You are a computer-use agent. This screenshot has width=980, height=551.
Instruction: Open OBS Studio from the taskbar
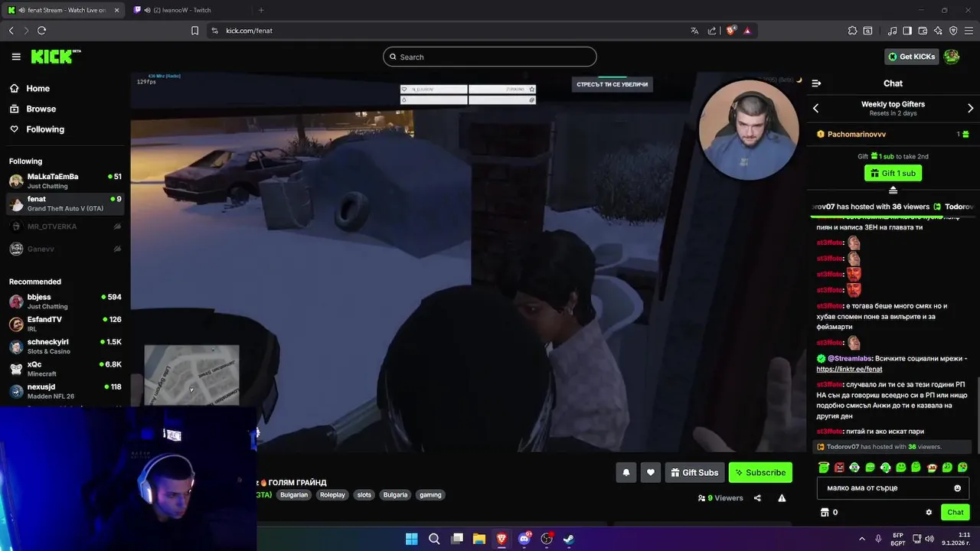point(547,539)
